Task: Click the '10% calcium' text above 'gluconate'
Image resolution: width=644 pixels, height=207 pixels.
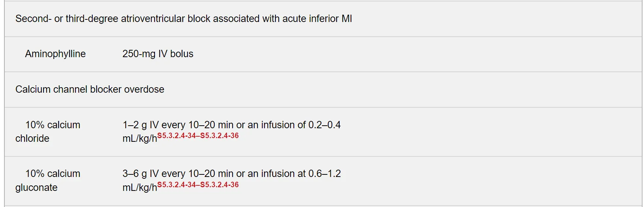Action: point(53,174)
